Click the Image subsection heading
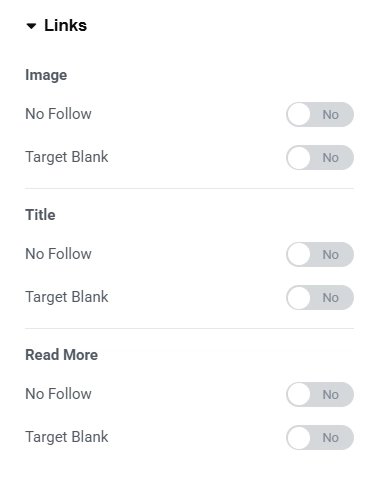The width and height of the screenshot is (367, 497). [46, 75]
